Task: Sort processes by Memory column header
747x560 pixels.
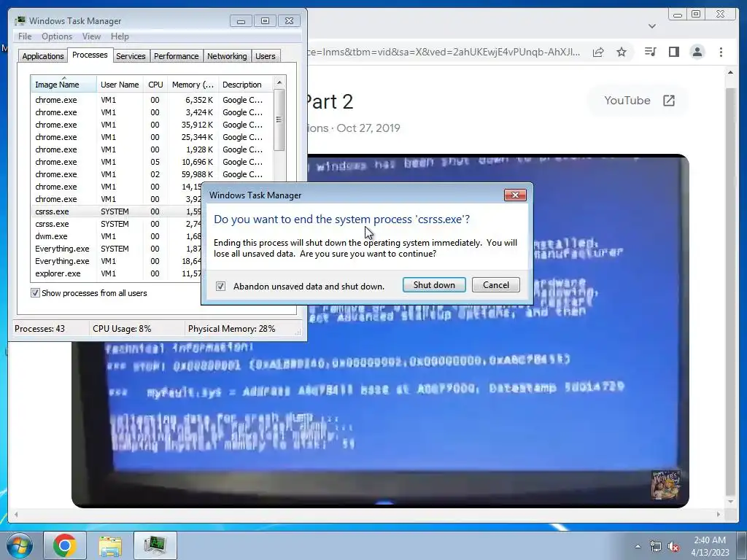Action: tap(193, 85)
